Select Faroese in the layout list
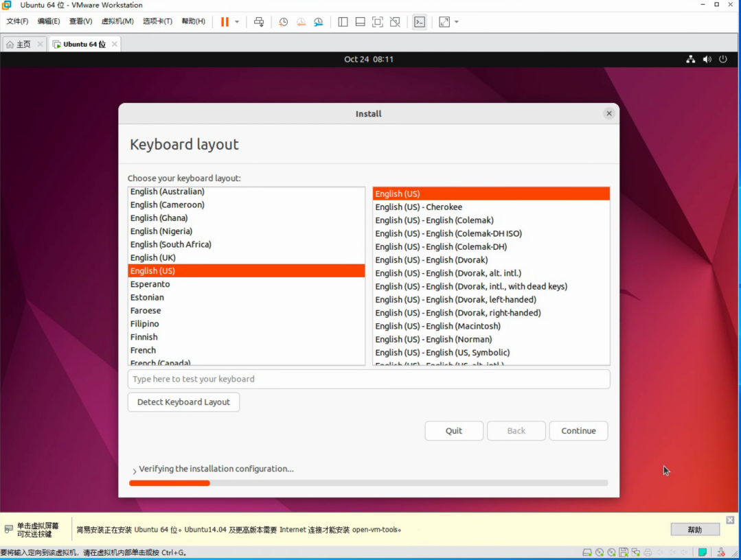The image size is (741, 560). 247,310
